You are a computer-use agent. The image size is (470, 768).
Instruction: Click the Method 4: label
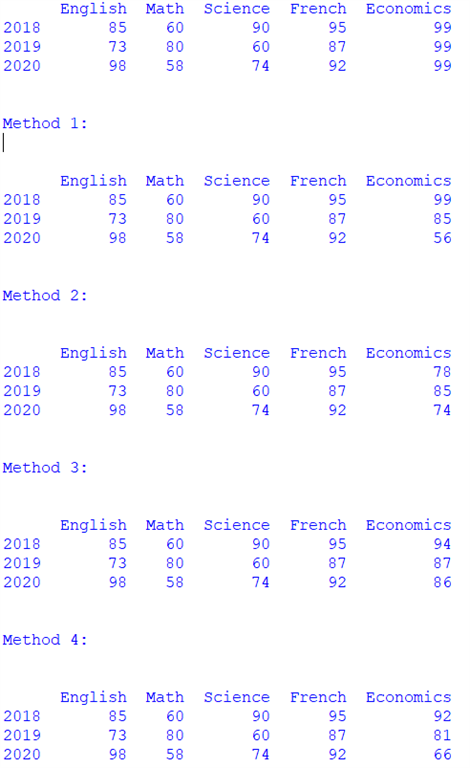tap(45, 640)
